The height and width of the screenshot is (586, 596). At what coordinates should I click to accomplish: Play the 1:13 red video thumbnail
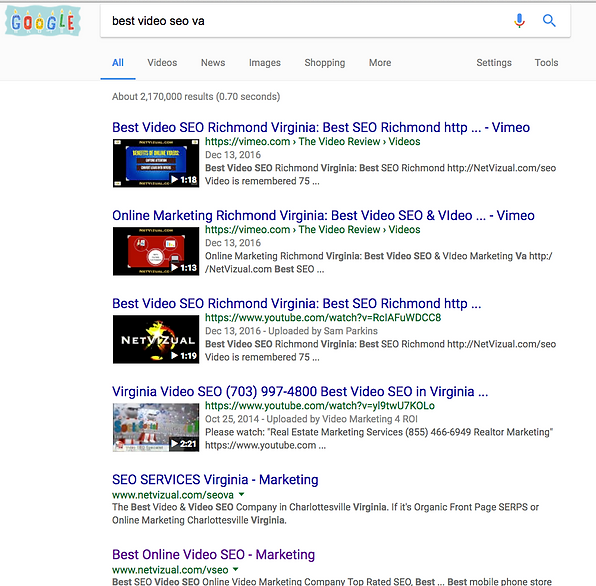[x=156, y=251]
